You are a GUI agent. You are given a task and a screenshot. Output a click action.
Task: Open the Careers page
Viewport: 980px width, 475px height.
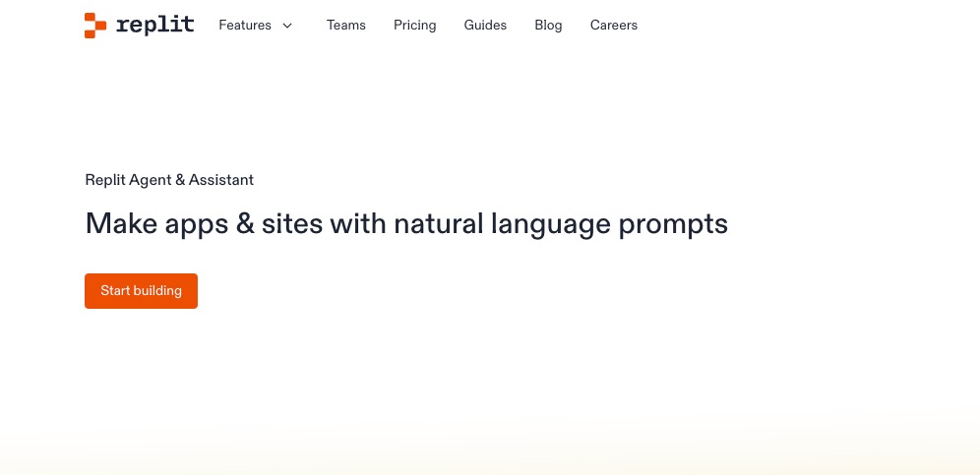point(614,26)
